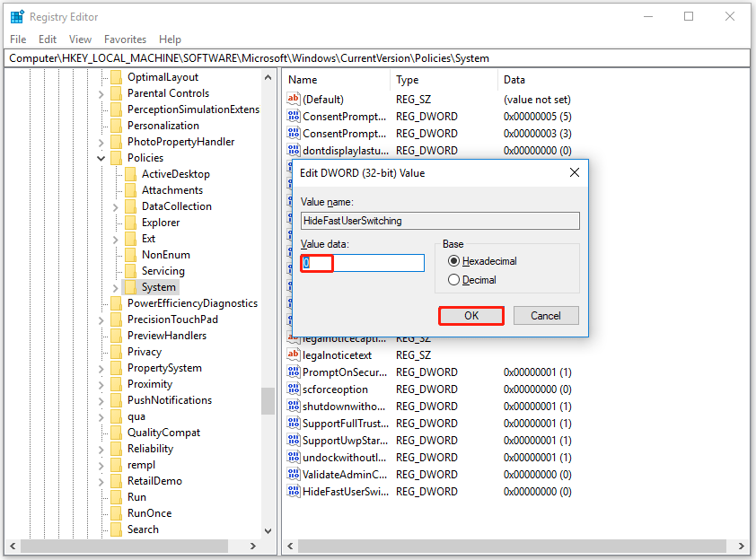
Task: Click the tree pane horizontal scrollbar thumb
Action: (125, 546)
